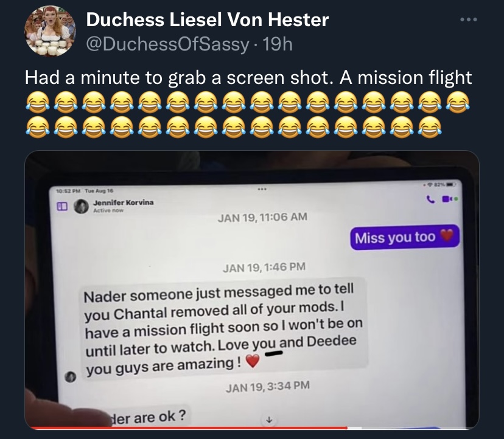Click the Jennifer Korvina contact name

pos(123,202)
